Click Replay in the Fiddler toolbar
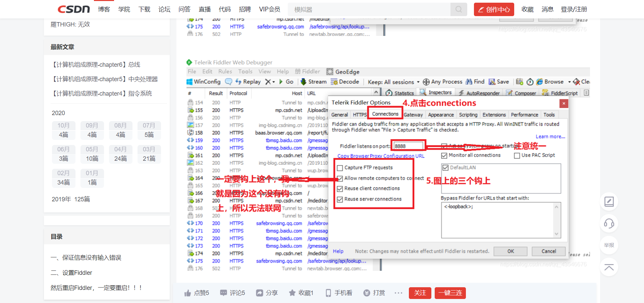 pyautogui.click(x=248, y=82)
